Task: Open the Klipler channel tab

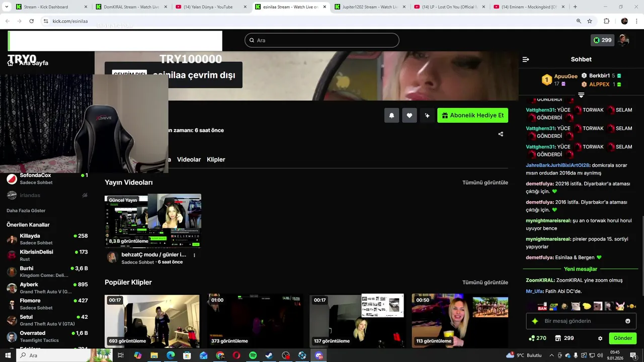Action: [x=216, y=159]
